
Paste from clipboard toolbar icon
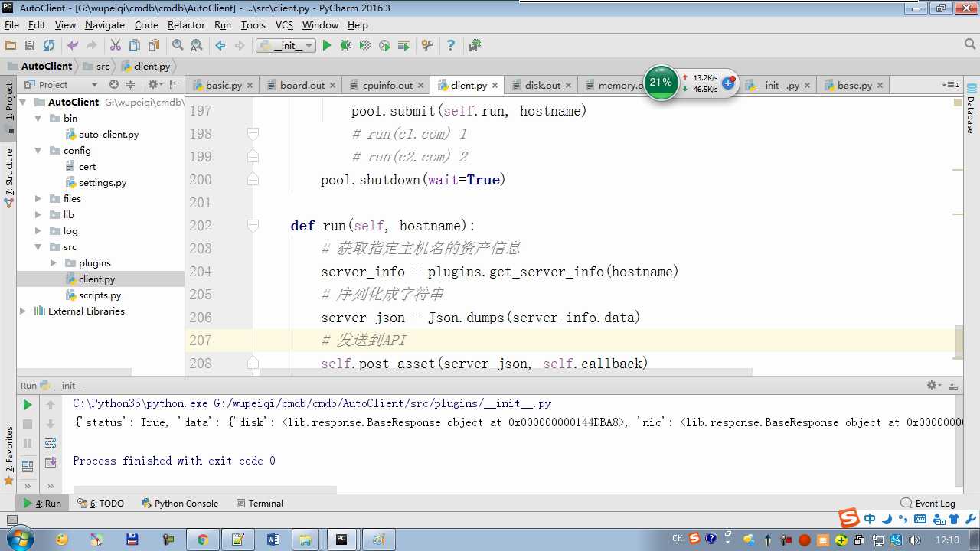[154, 46]
